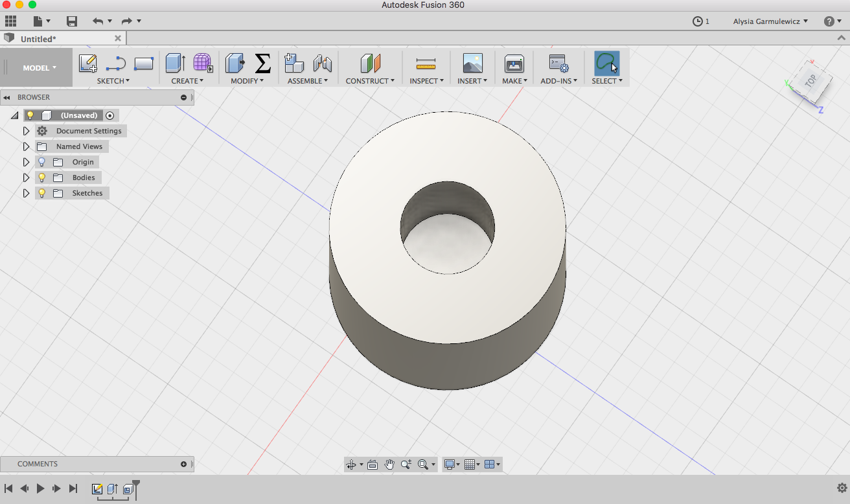Open Grid and Snaps settings

coord(470,464)
